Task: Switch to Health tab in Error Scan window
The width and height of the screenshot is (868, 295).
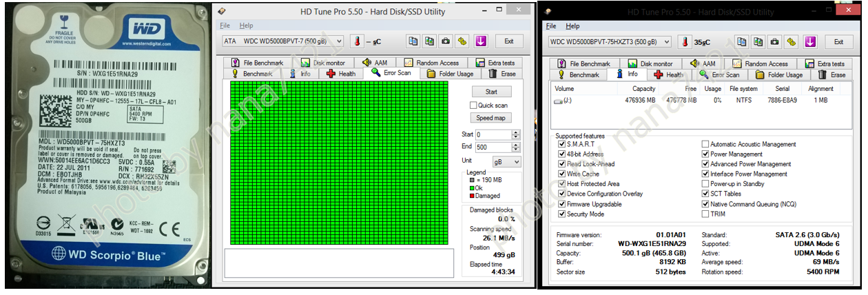Action: (x=341, y=74)
